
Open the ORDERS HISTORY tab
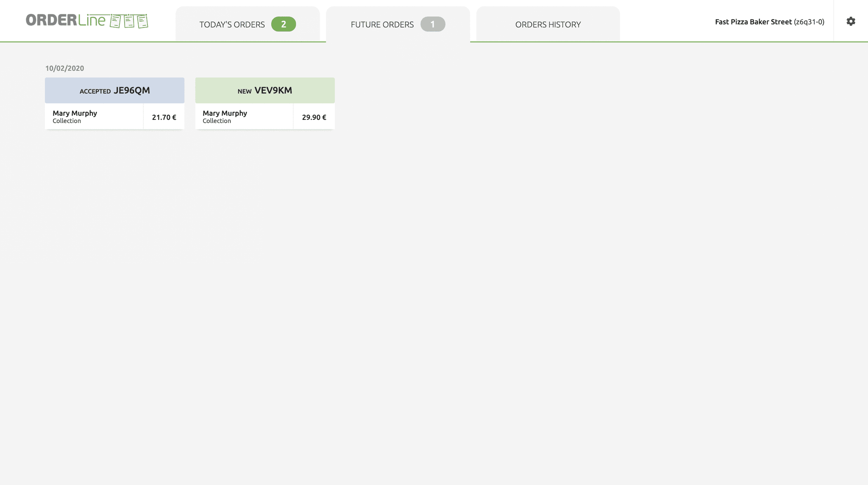(548, 24)
